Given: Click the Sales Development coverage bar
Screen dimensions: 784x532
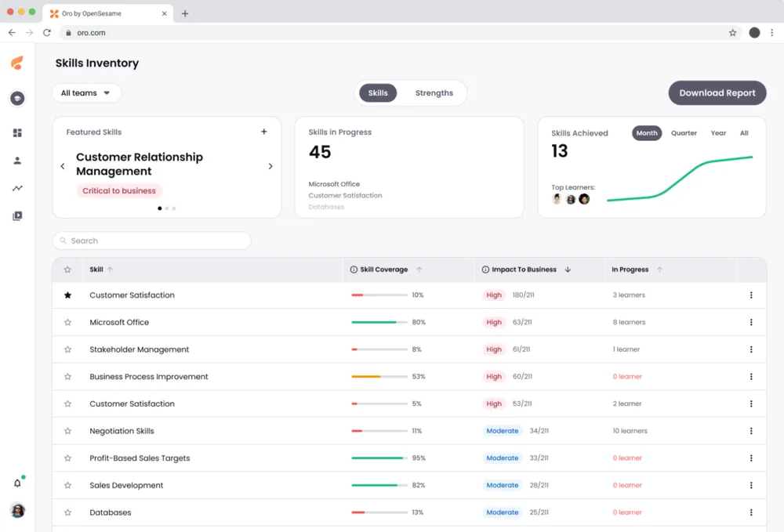Looking at the screenshot, I should (379, 485).
